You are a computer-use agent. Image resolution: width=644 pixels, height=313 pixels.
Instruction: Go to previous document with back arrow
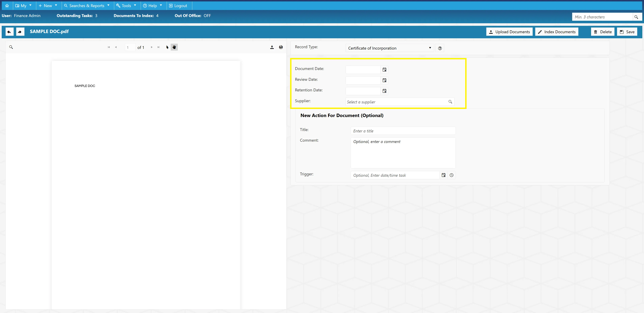click(x=9, y=32)
